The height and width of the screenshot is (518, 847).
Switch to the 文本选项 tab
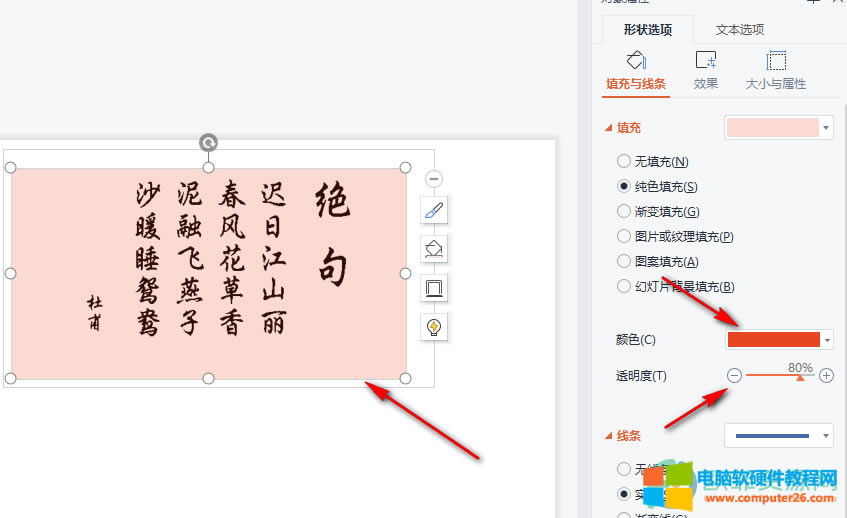click(x=740, y=30)
